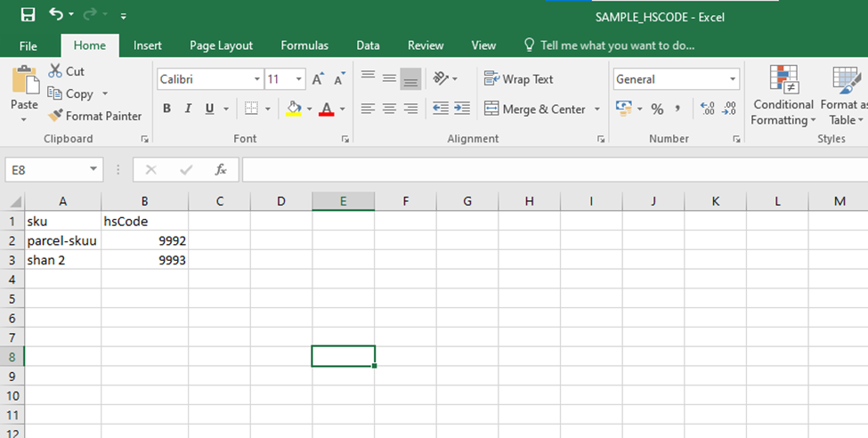Click the Undo arrow icon
The width and height of the screenshot is (868, 438).
[57, 15]
